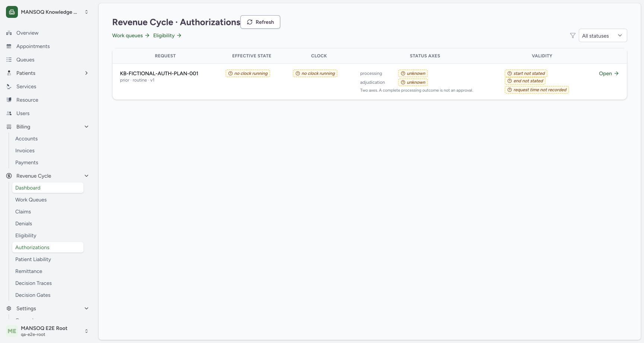This screenshot has height=343, width=644.
Task: Collapse the Revenue Cycle section chevron
Action: click(x=86, y=176)
